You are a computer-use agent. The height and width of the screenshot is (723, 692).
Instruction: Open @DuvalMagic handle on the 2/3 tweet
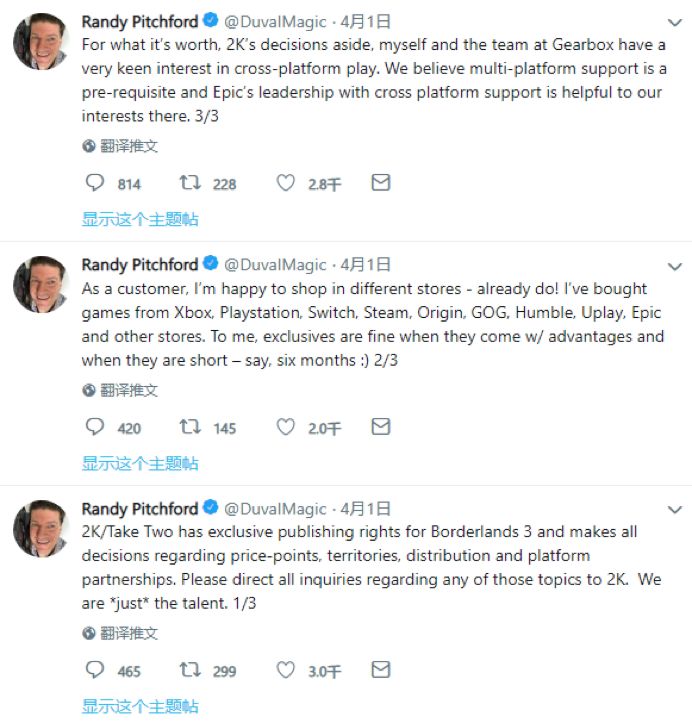pos(275,265)
